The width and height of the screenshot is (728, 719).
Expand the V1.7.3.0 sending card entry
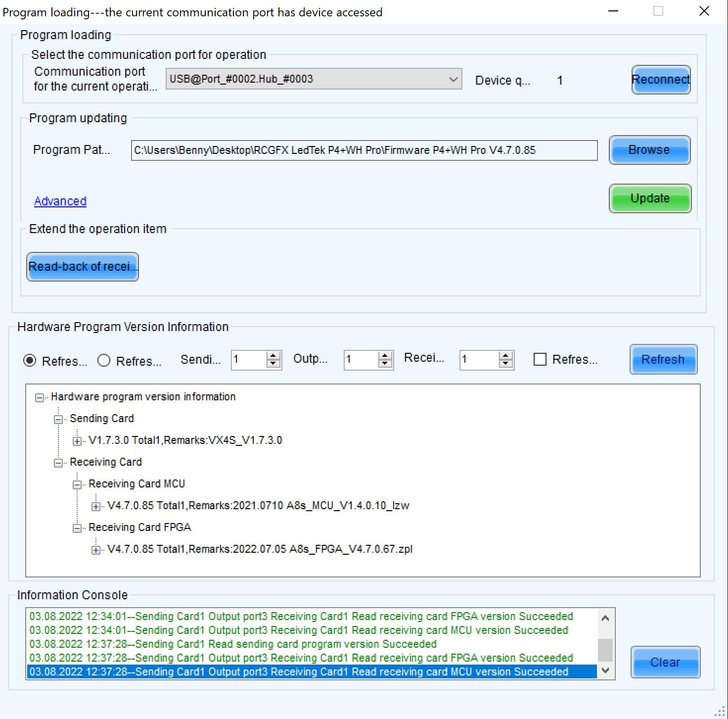tap(77, 441)
